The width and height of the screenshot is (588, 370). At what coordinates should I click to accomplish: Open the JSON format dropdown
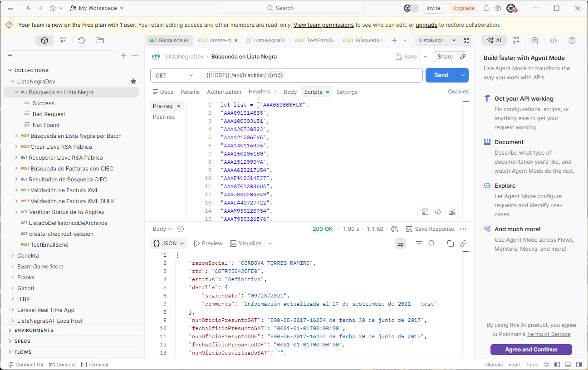[x=168, y=243]
